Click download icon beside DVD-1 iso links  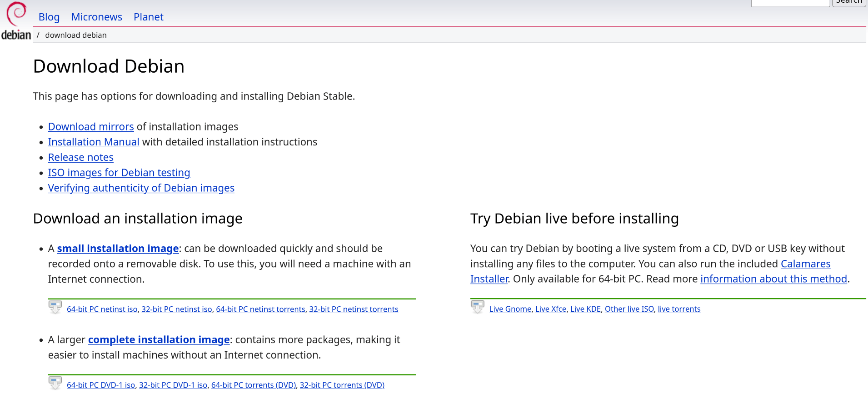(55, 383)
